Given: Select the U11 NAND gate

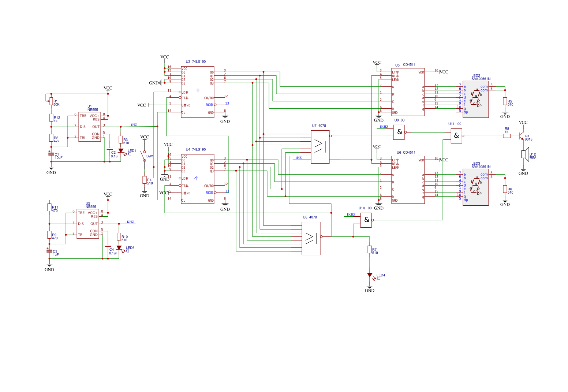Looking at the screenshot, I should [456, 136].
